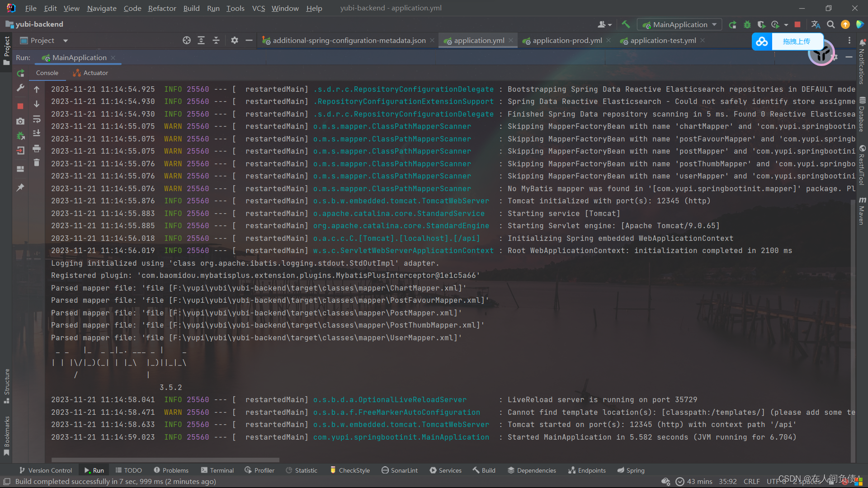
Task: Click the Translate icon in the toolbar
Action: (816, 24)
